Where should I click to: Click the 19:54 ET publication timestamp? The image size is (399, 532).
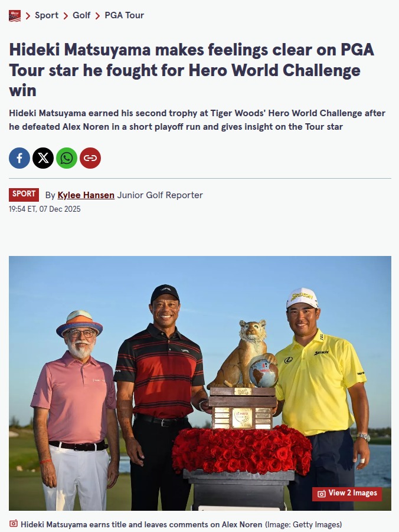click(x=45, y=209)
